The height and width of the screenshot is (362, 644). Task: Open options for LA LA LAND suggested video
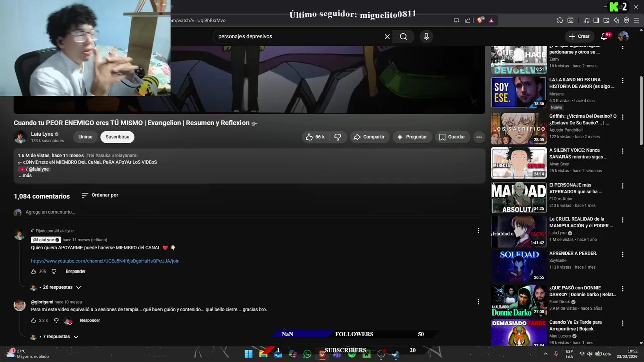coord(623,81)
